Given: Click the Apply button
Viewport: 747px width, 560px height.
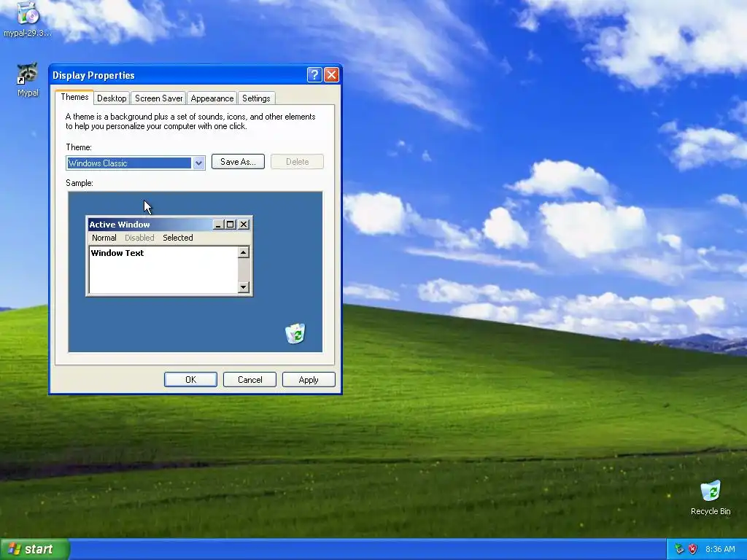Looking at the screenshot, I should pos(309,379).
